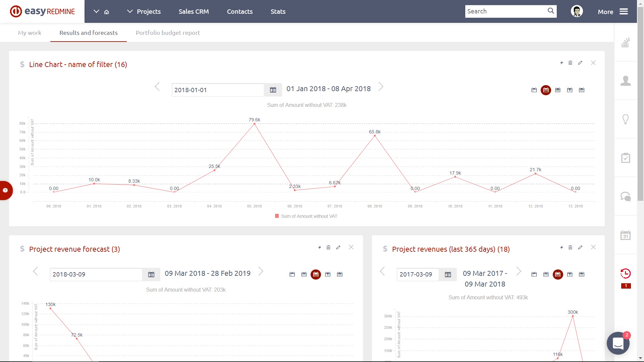The height and width of the screenshot is (362, 644).
Task: Open the calendar icon in right sidebar
Action: [626, 235]
